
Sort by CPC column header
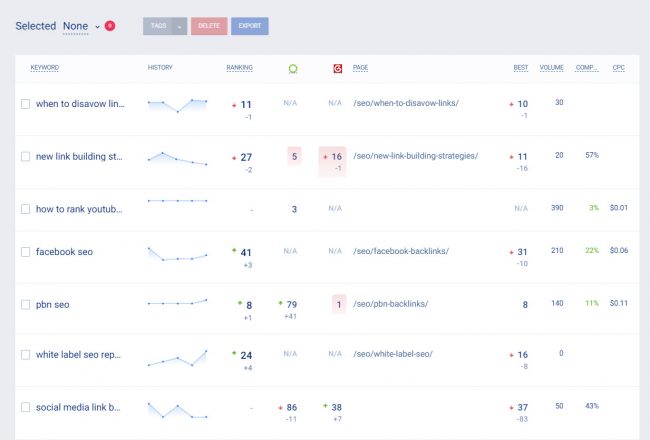pyautogui.click(x=619, y=67)
